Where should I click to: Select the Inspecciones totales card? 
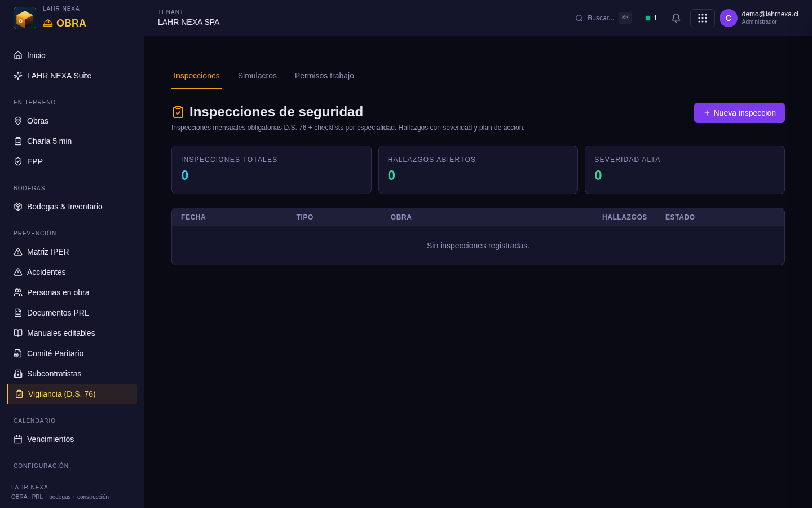pyautogui.click(x=271, y=170)
